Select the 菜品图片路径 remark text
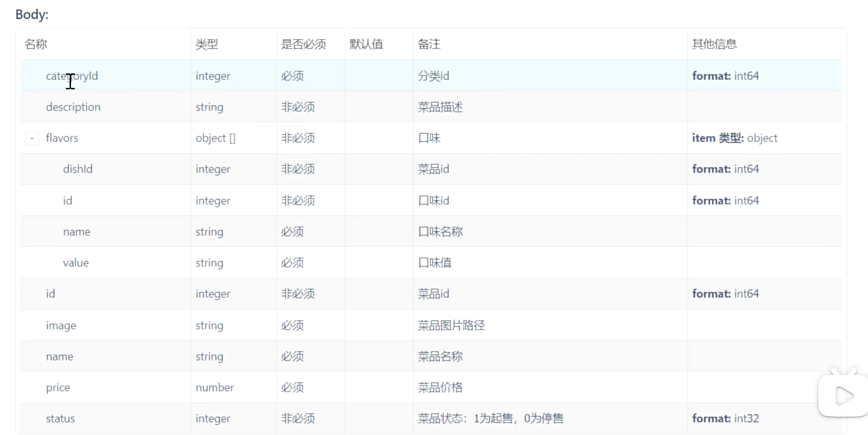The width and height of the screenshot is (868, 435). tap(451, 325)
